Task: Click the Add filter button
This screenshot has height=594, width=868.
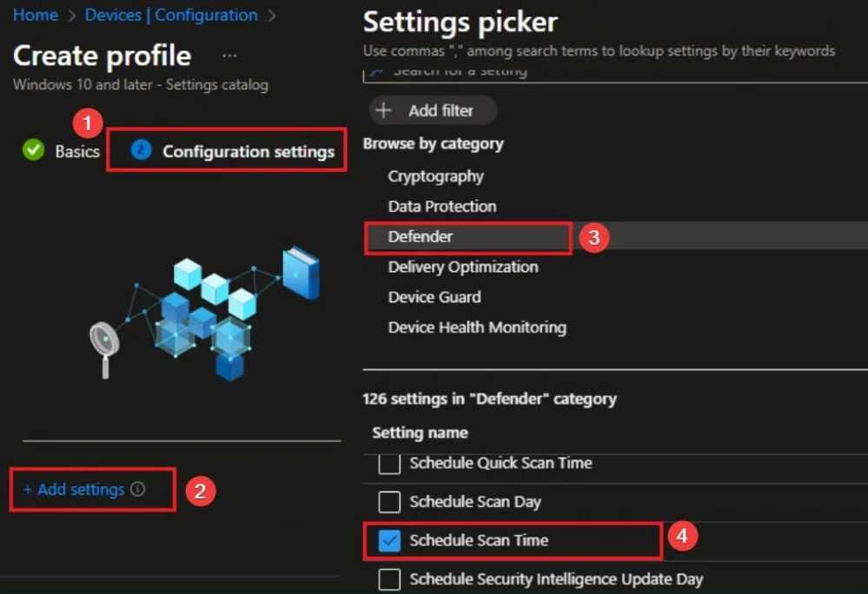Action: [433, 110]
